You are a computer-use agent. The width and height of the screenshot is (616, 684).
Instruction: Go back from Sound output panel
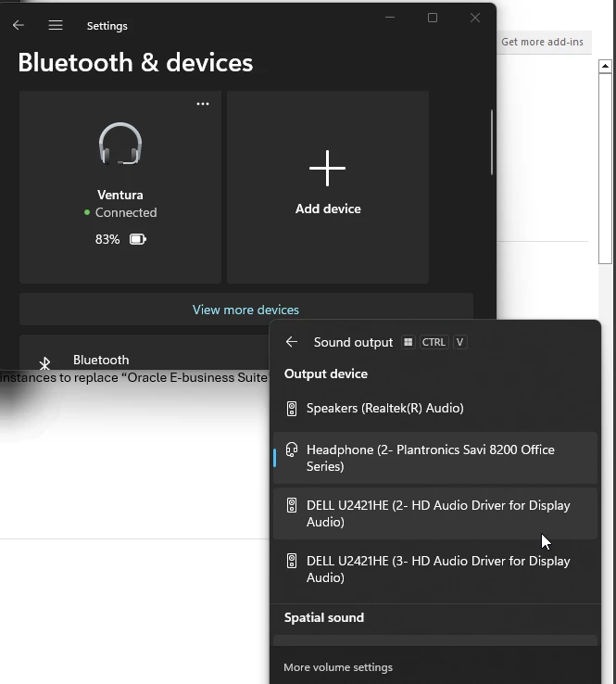(292, 342)
